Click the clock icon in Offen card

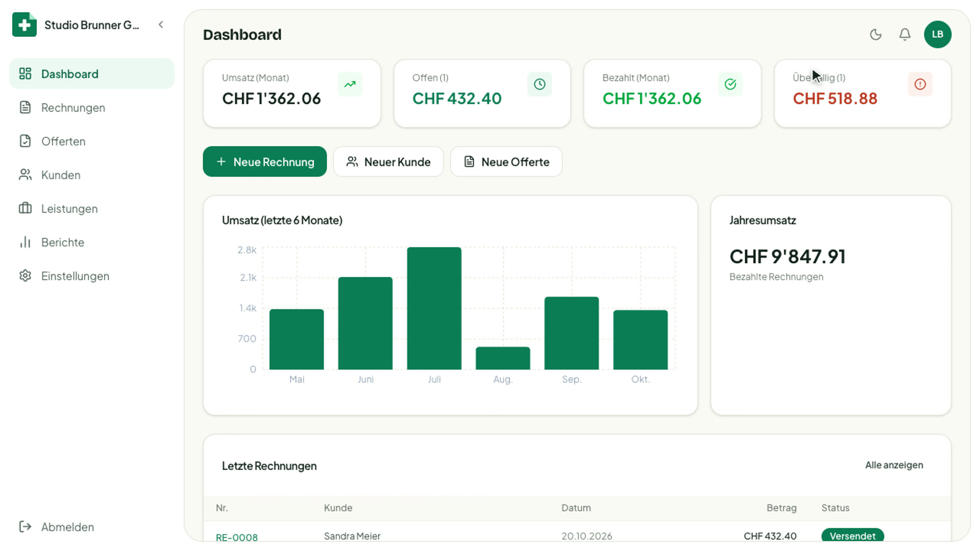540,84
